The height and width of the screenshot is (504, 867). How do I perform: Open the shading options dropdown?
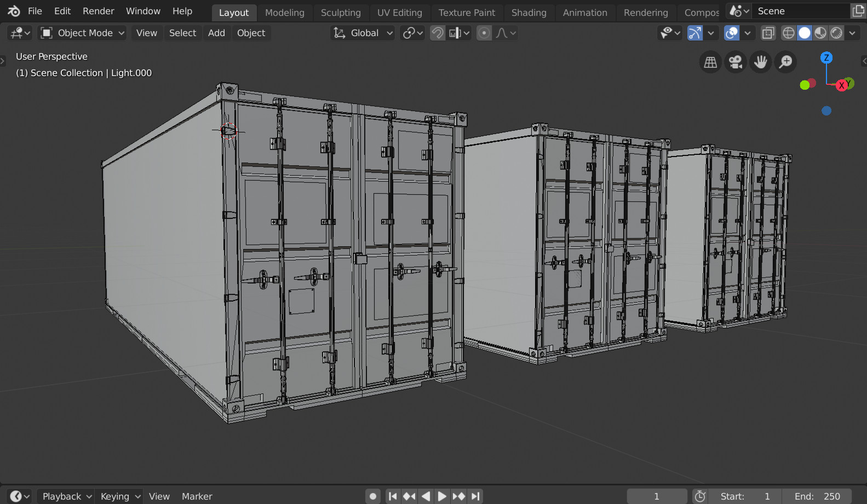852,33
